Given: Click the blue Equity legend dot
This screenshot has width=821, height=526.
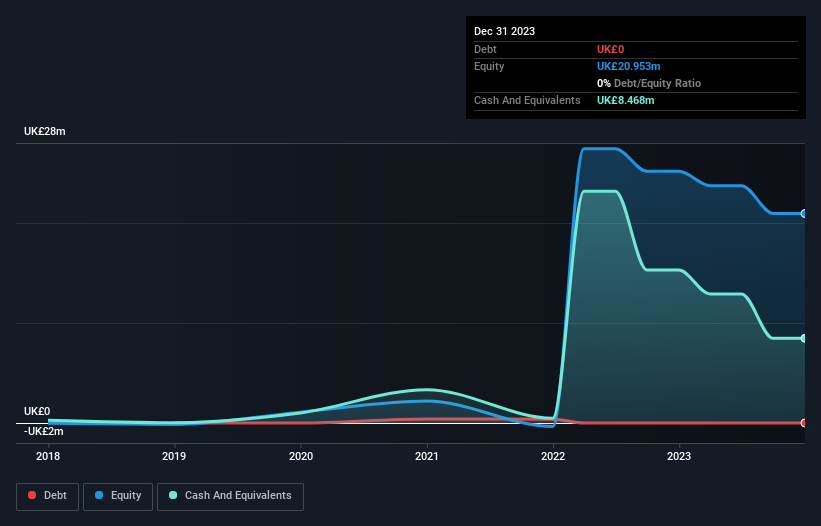Looking at the screenshot, I should (x=98, y=495).
